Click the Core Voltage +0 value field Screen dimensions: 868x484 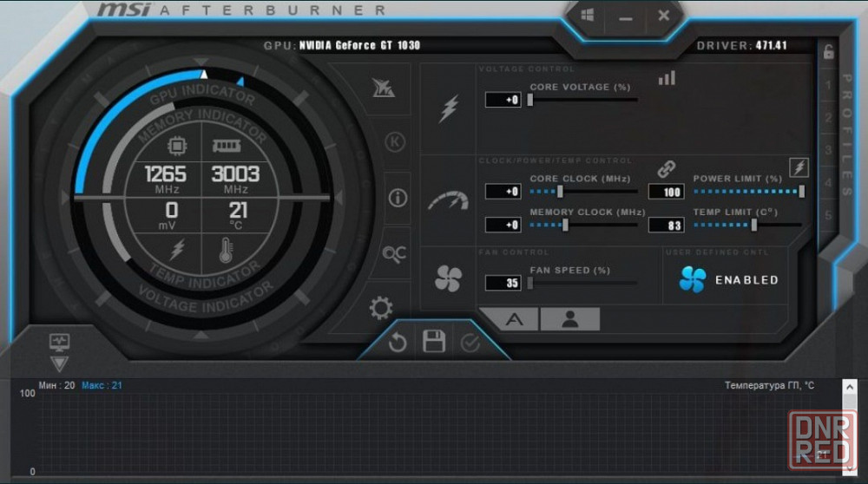coord(503,100)
